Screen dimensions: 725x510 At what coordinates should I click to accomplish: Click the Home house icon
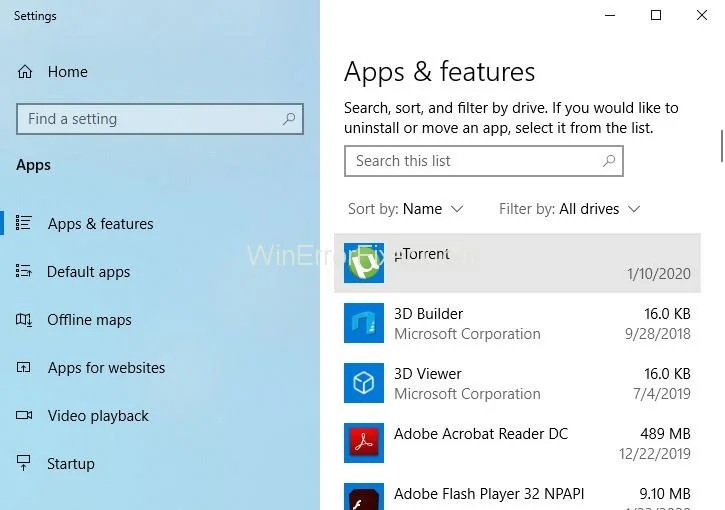pos(25,72)
